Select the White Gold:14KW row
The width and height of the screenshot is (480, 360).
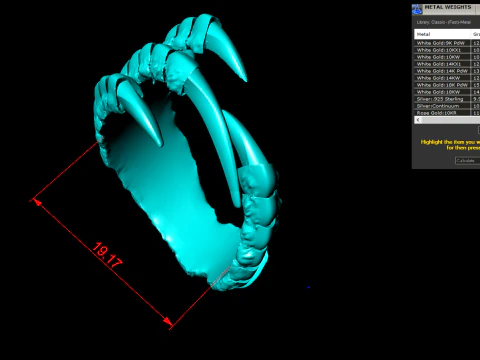pyautogui.click(x=447, y=78)
